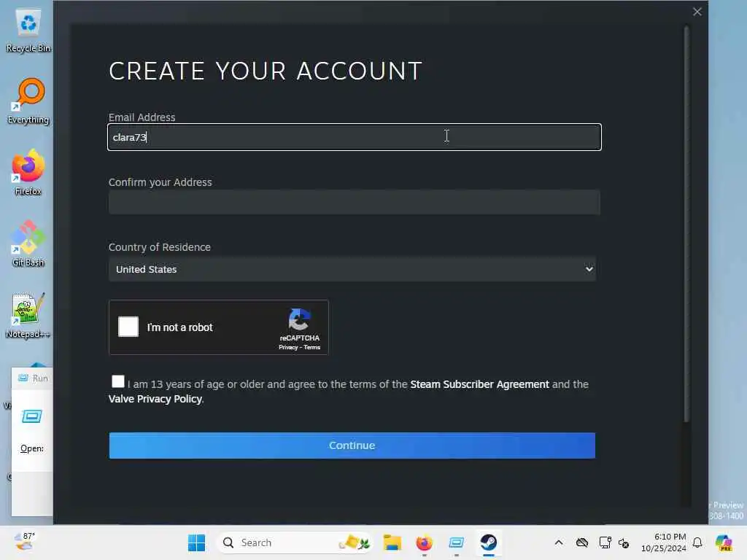
Task: Open File Explorer from the taskbar
Action: point(392,542)
